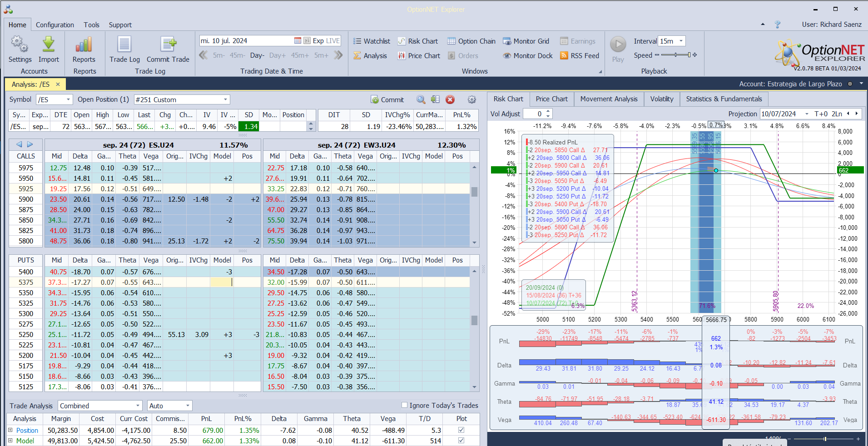
Task: Move projection back with left arrow
Action: pos(848,114)
